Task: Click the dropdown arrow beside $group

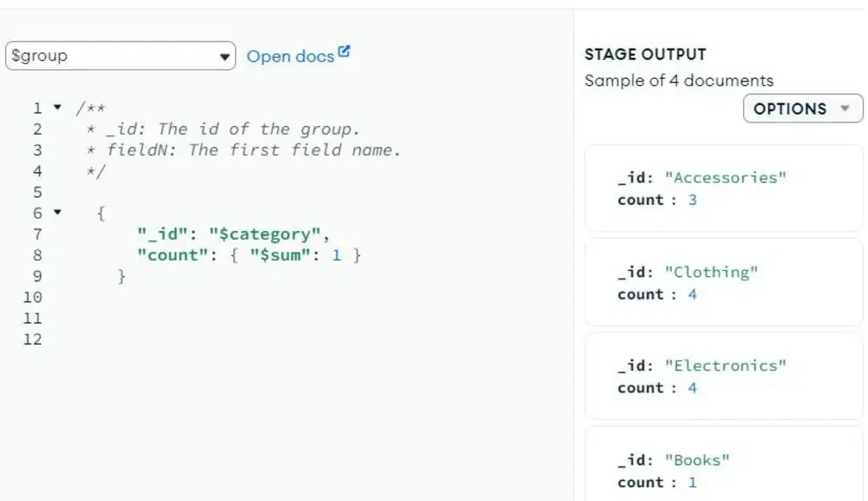Action: (x=224, y=57)
